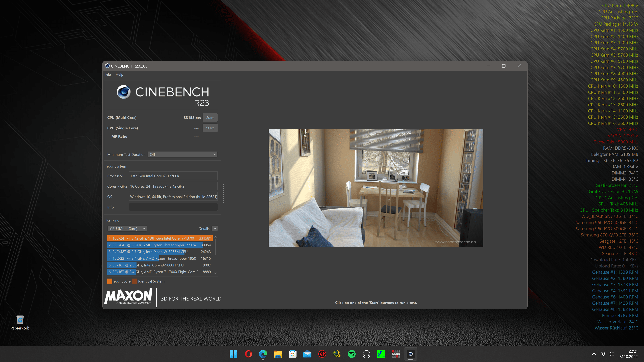The height and width of the screenshot is (362, 644).
Task: Click the rendered room preview image
Action: click(376, 188)
